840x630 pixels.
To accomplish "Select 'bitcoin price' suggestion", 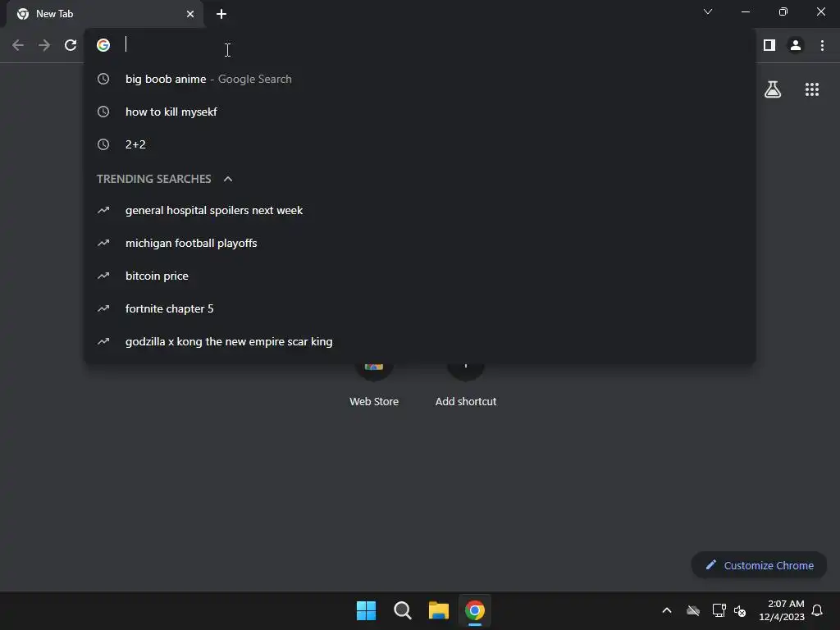I will pos(420,276).
